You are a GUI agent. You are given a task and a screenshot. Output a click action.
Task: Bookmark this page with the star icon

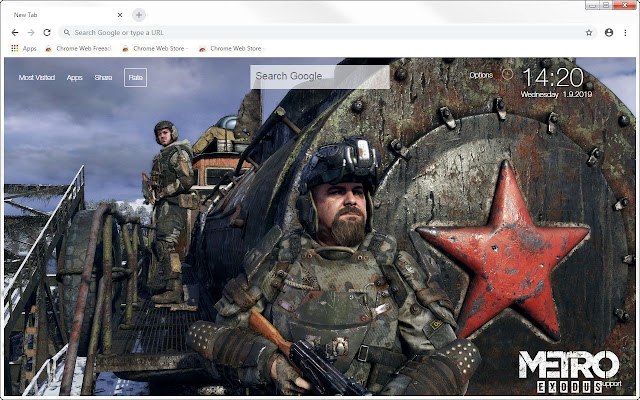point(589,33)
